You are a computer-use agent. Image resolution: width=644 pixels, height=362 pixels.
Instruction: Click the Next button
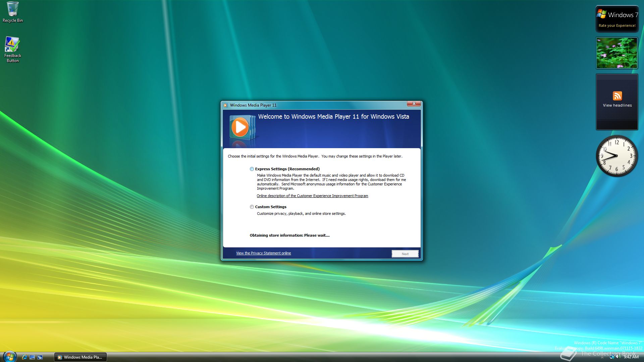[405, 254]
